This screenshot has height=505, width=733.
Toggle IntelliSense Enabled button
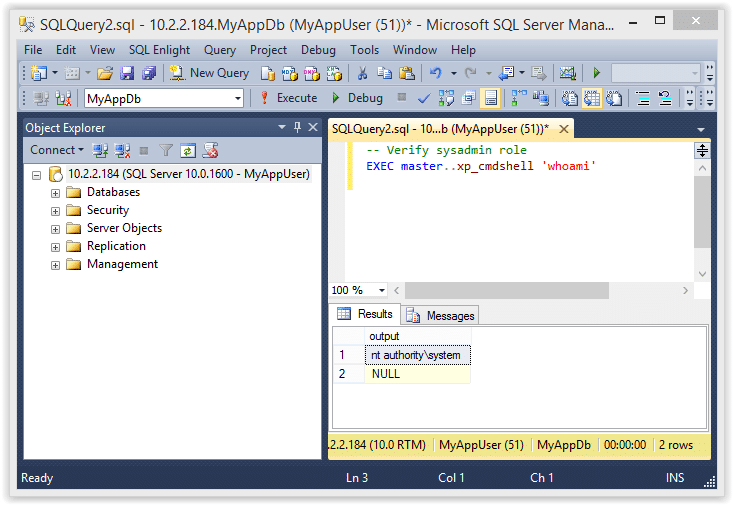pos(490,98)
